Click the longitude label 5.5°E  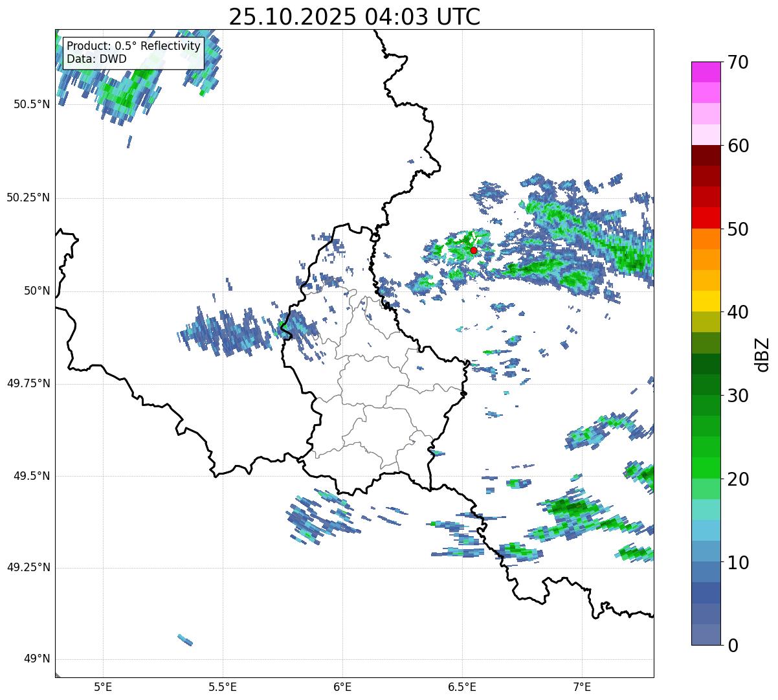(x=223, y=686)
